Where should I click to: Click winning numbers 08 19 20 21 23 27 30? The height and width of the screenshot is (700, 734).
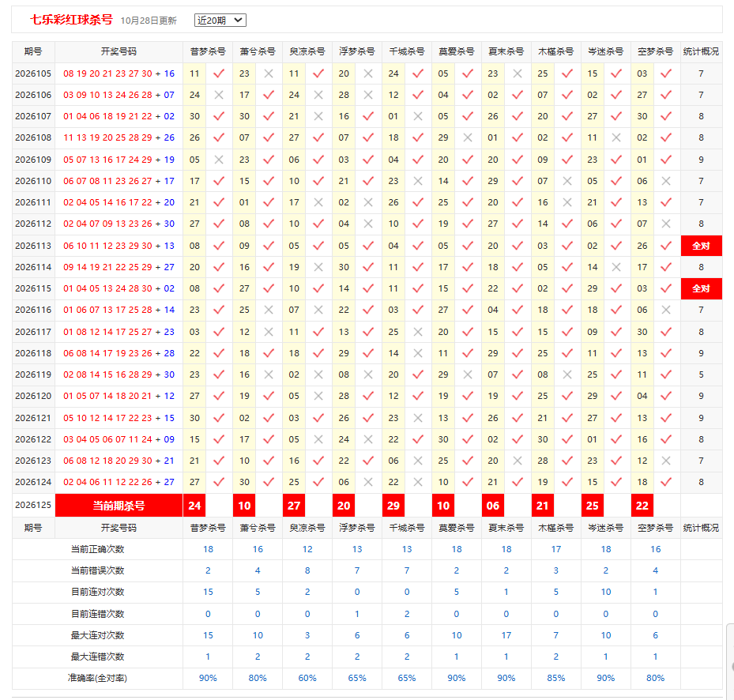[x=107, y=73]
